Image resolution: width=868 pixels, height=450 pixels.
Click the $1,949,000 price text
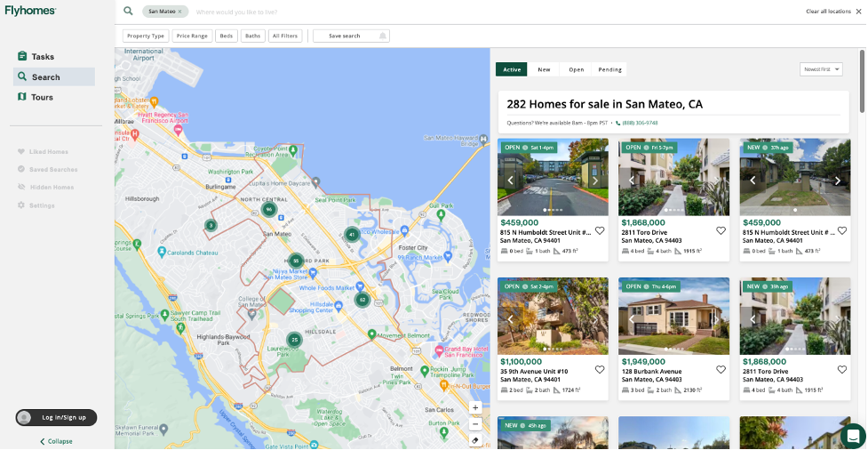643,361
